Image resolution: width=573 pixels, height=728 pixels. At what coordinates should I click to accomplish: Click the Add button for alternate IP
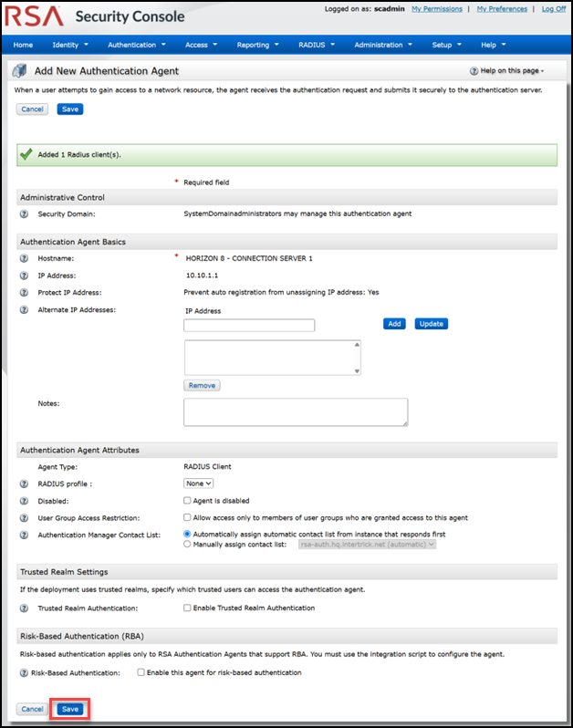pyautogui.click(x=394, y=324)
